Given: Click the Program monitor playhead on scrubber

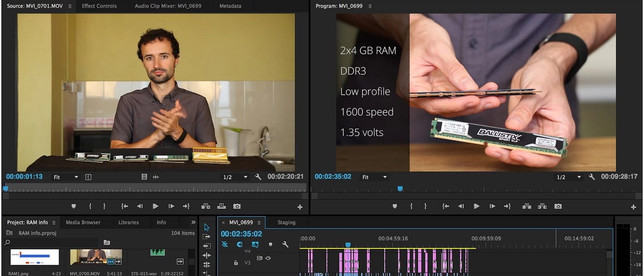Looking at the screenshot, I should [400, 188].
